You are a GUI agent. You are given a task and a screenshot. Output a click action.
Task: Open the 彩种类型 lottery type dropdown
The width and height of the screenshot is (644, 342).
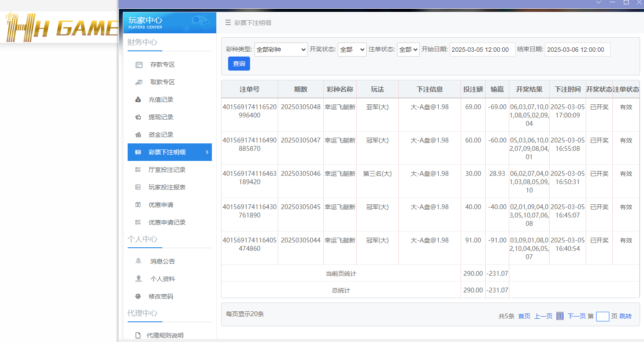(x=281, y=50)
